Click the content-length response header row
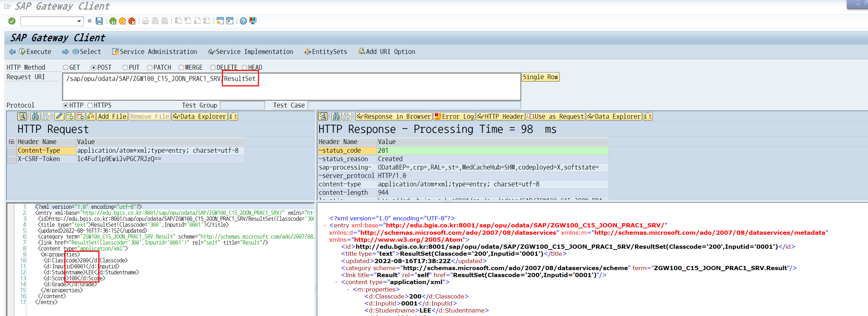The image size is (868, 316). pos(463,193)
